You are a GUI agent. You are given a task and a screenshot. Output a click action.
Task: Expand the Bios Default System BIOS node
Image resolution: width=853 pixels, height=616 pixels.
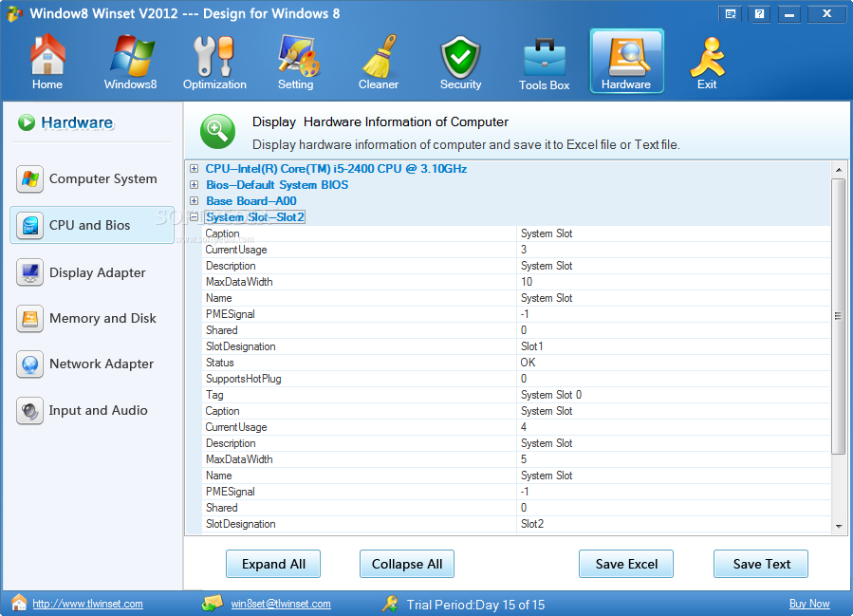tap(194, 185)
